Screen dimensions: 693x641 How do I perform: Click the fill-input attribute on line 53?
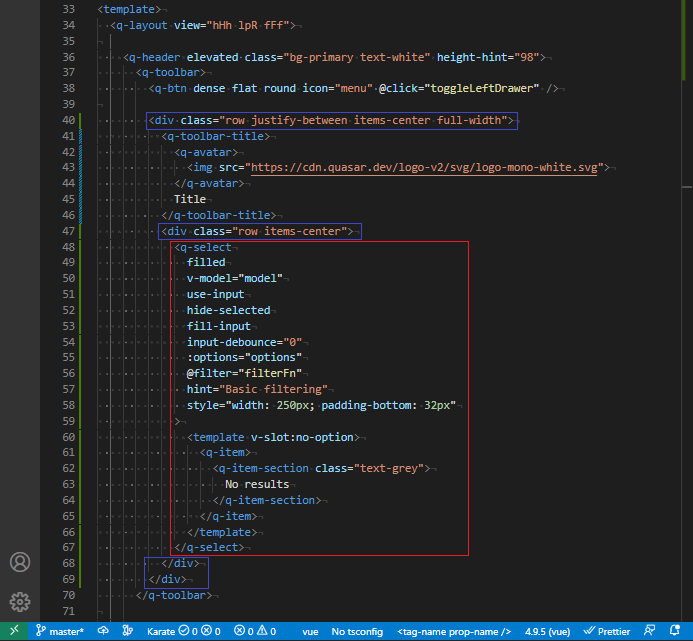coord(219,326)
